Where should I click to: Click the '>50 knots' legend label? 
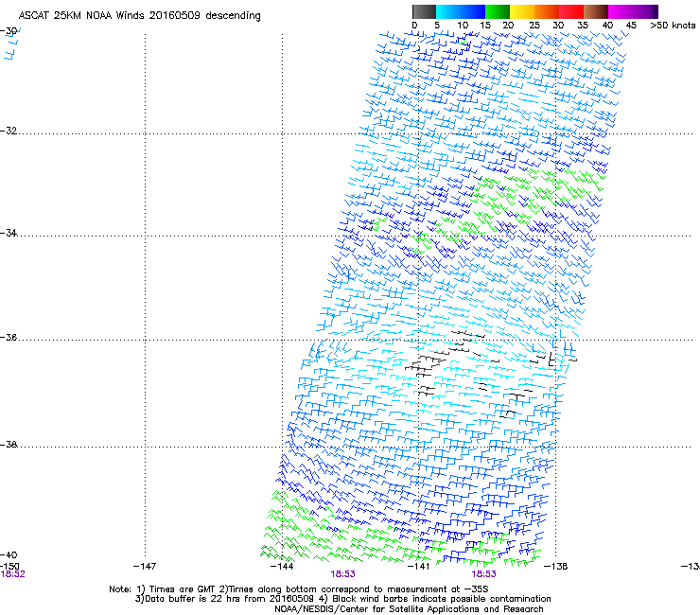coord(673,25)
